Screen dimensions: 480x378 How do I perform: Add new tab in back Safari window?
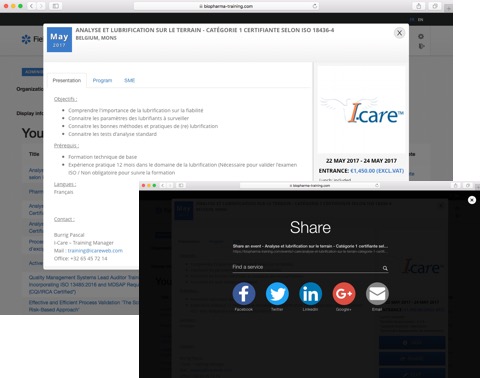(x=449, y=8)
